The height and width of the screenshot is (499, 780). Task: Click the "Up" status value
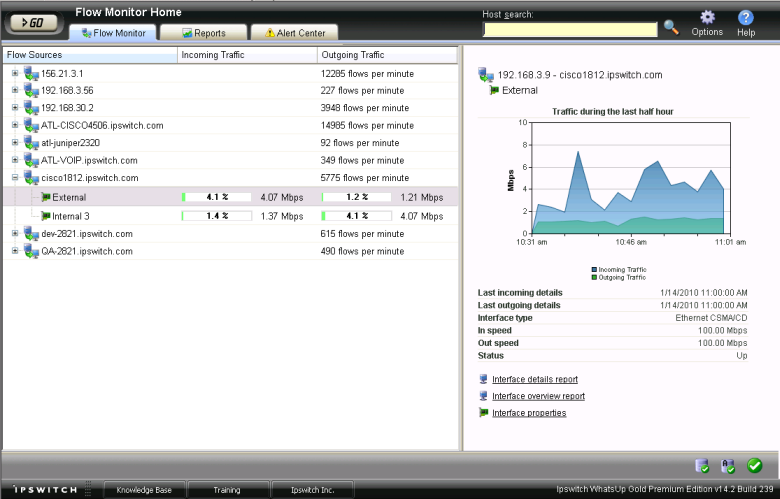(742, 355)
